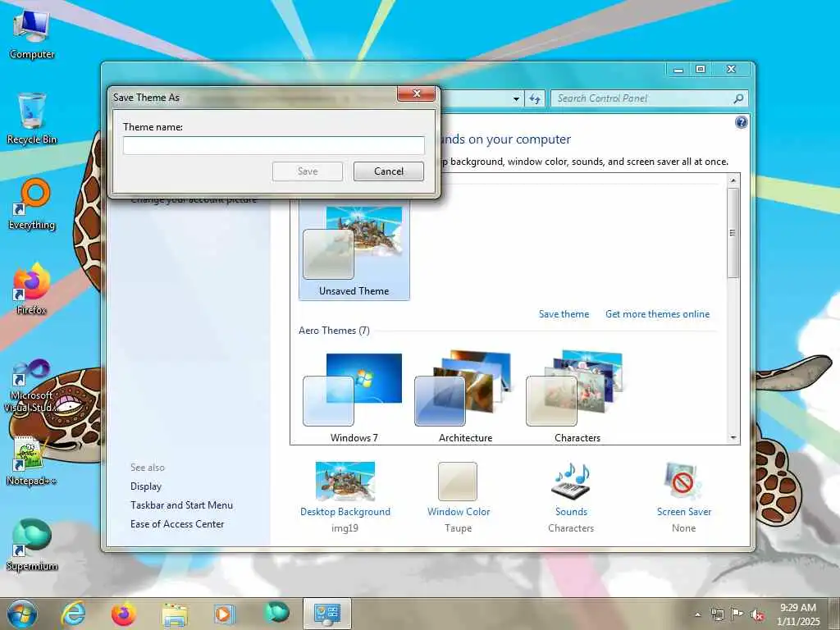Click inside the Theme name text box
840x630 pixels.
click(274, 145)
